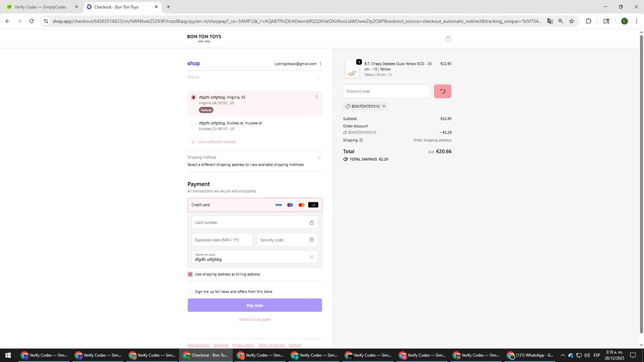Open Privacy policy link
This screenshot has width=644, height=362.
pos(243,345)
